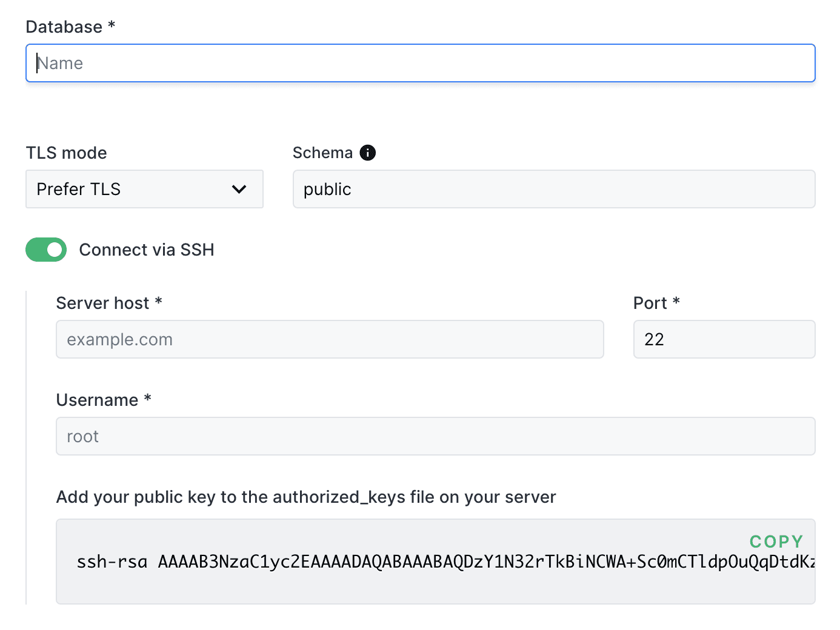Viewport: 840px width, 630px height.
Task: Click the ssh-rsa public key text
Action: coord(445,562)
